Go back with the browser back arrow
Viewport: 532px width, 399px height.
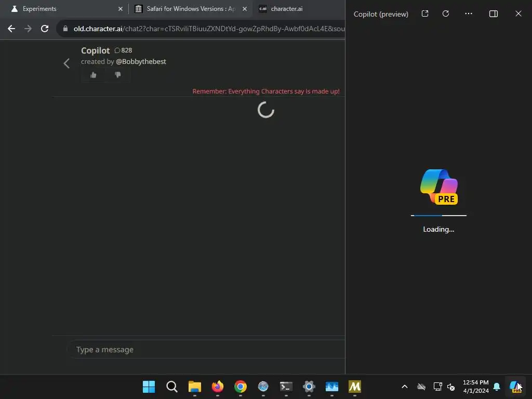(x=11, y=29)
